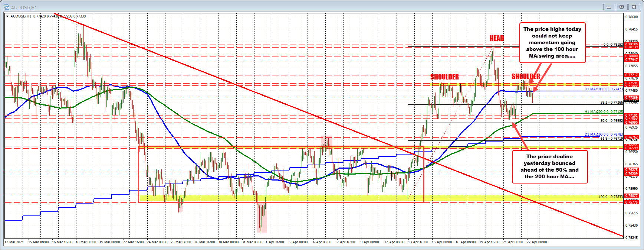The width and height of the screenshot is (644, 250).
Task: Click the 0.78600 price scale value
Action: [632, 17]
